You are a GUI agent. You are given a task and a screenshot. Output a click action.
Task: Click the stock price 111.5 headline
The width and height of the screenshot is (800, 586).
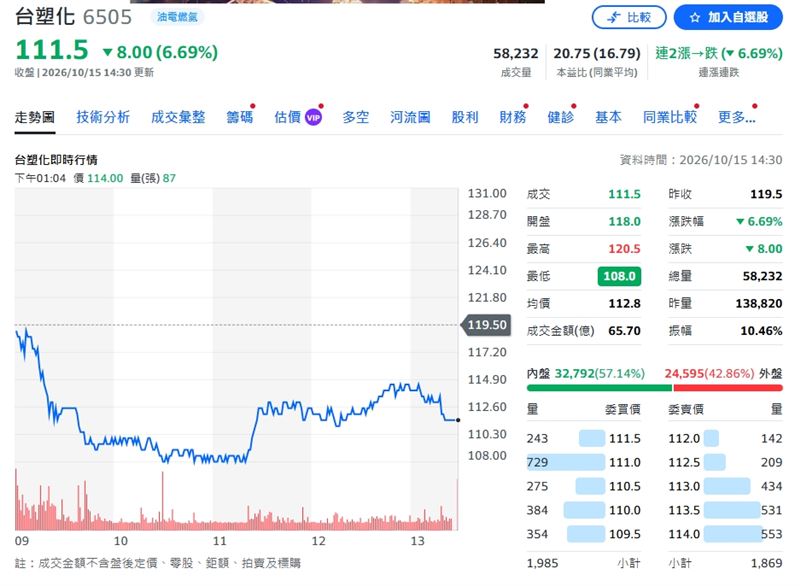52,50
